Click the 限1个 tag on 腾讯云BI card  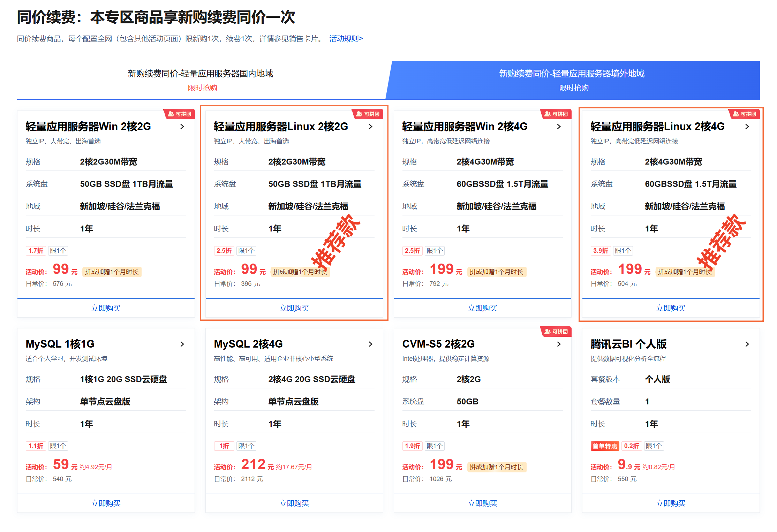click(654, 446)
